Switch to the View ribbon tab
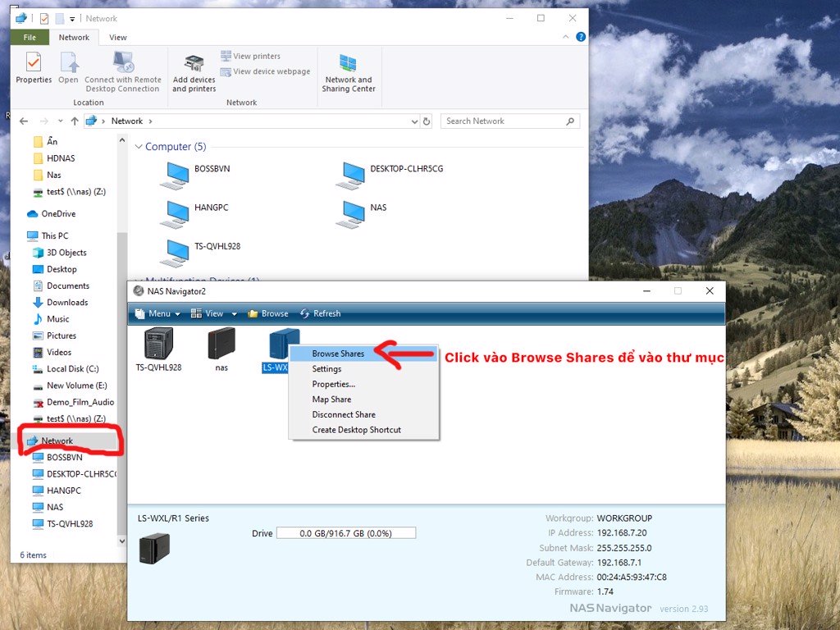The image size is (840, 630). click(x=118, y=37)
